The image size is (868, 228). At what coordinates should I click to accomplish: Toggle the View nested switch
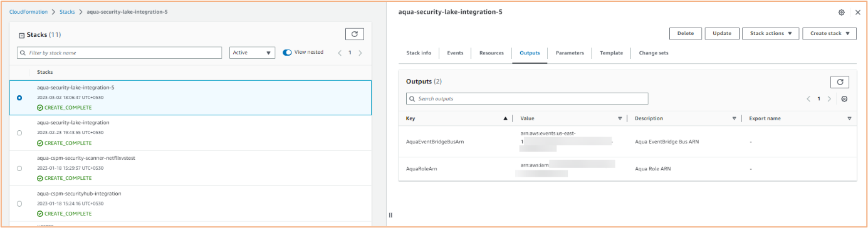coord(287,53)
